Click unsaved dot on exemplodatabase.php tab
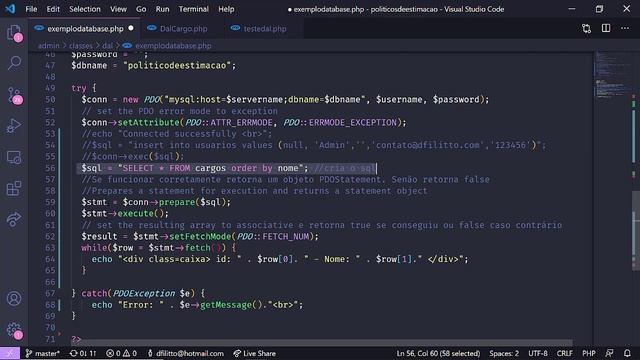640x360 pixels. tap(131, 28)
